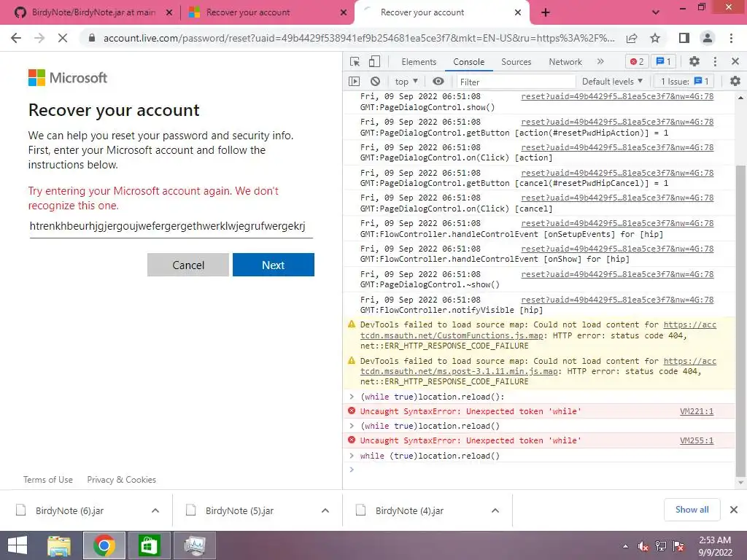Open the Chrome profile avatar
Viewport: 747px width, 560px height.
(x=708, y=38)
